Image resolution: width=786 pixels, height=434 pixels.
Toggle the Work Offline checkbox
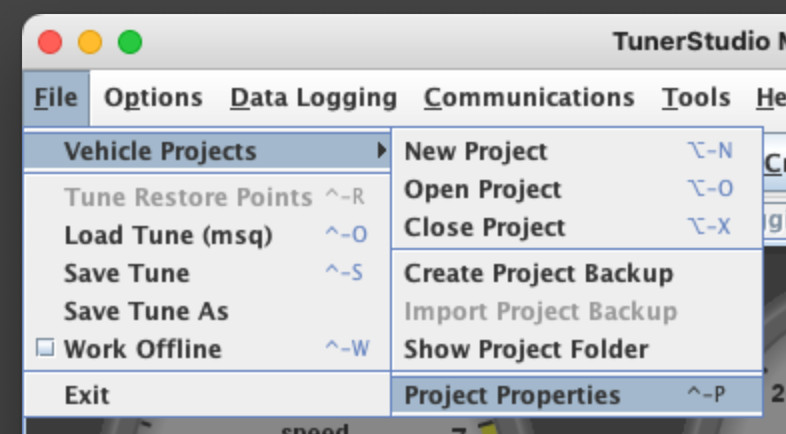coord(44,350)
